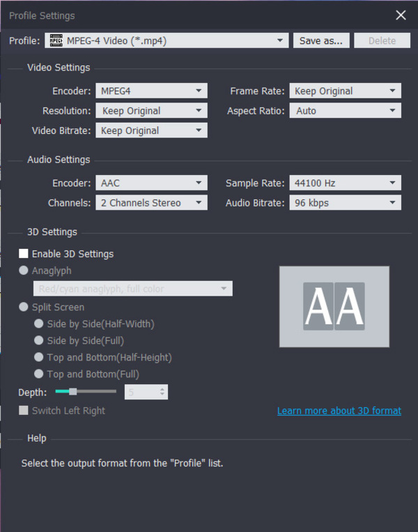This screenshot has height=532, width=418.
Task: Enable 3D Settings checkbox
Action: point(24,253)
